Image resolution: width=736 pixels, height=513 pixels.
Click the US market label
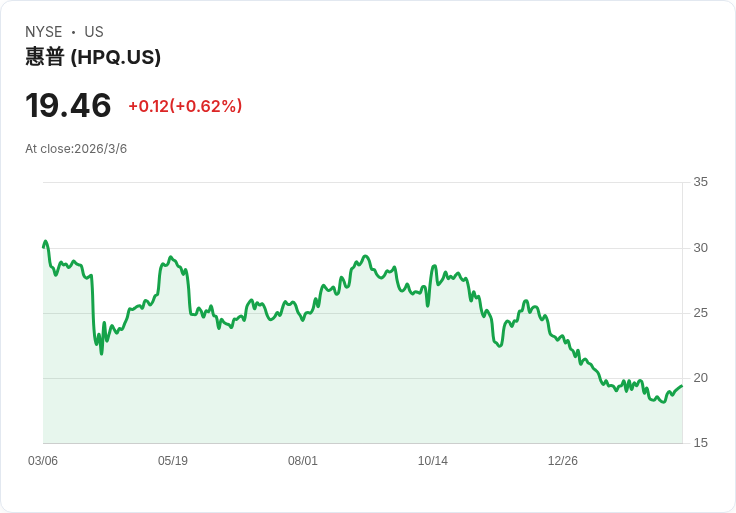pos(94,32)
